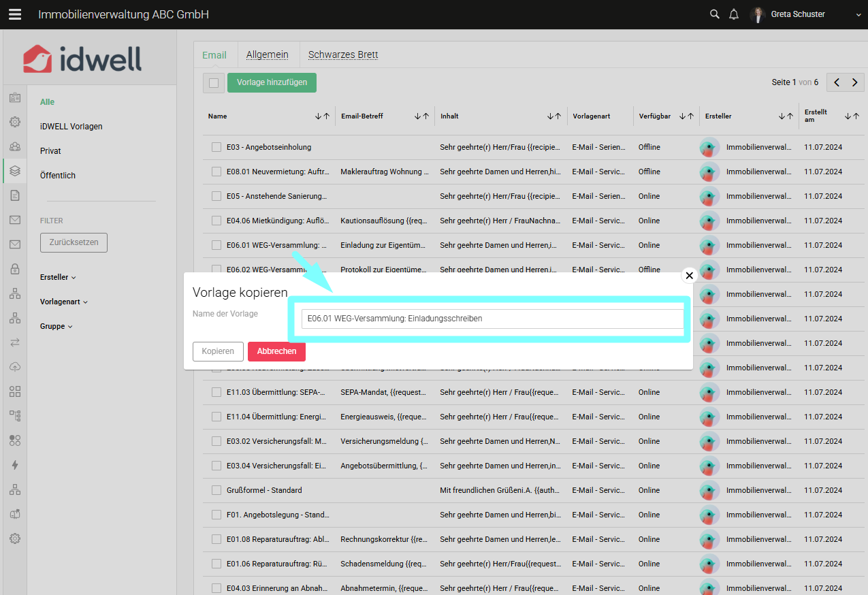Image resolution: width=868 pixels, height=595 pixels.
Task: Select the lock icon in sidebar
Action: (x=14, y=269)
